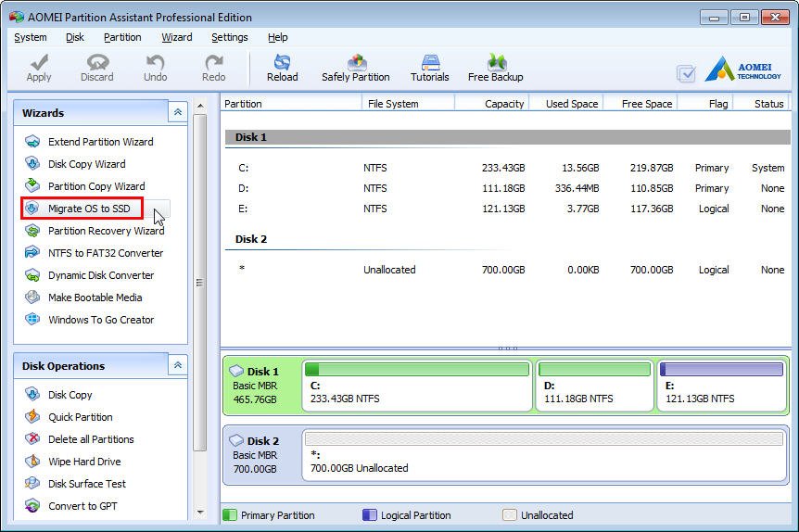799x532 pixels.
Task: Click Convert to GPT operation
Action: pos(83,506)
